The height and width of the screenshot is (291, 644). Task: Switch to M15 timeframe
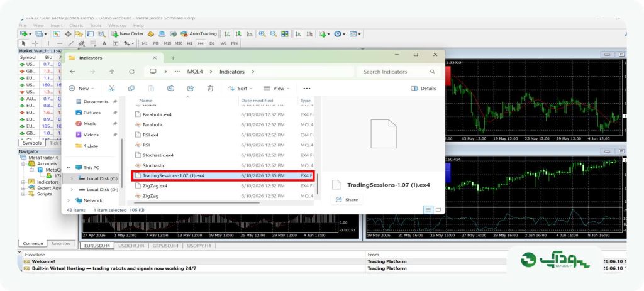167,43
